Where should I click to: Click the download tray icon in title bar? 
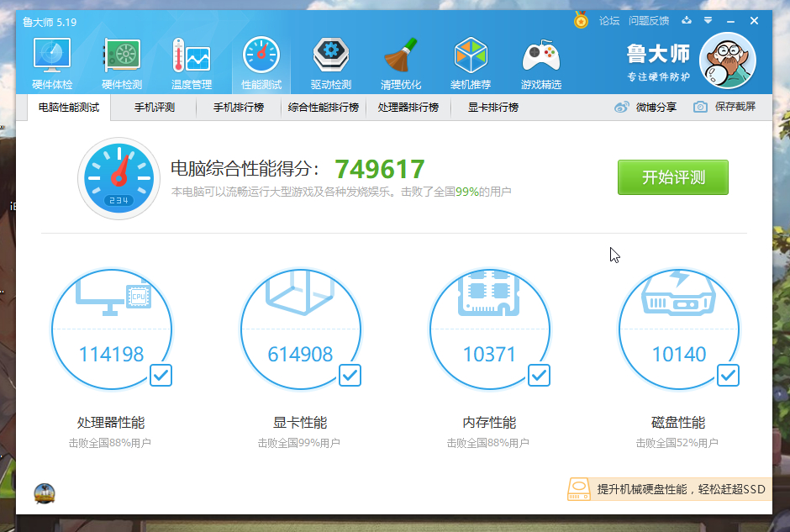pos(687,21)
